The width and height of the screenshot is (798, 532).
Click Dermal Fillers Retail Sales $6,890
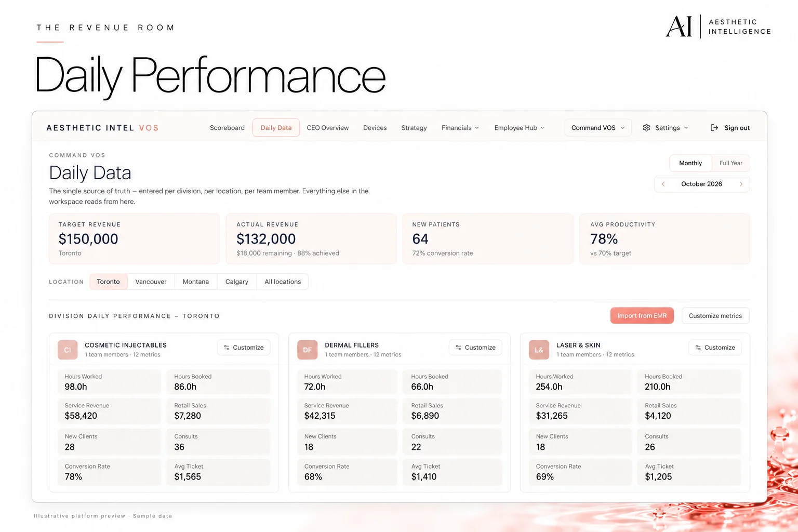[453, 411]
